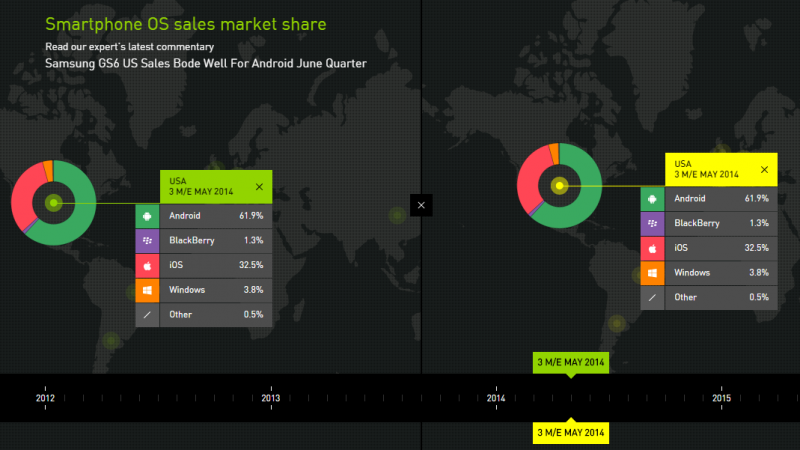
Task: Jump to 2013 on the timeline
Action: tap(270, 398)
